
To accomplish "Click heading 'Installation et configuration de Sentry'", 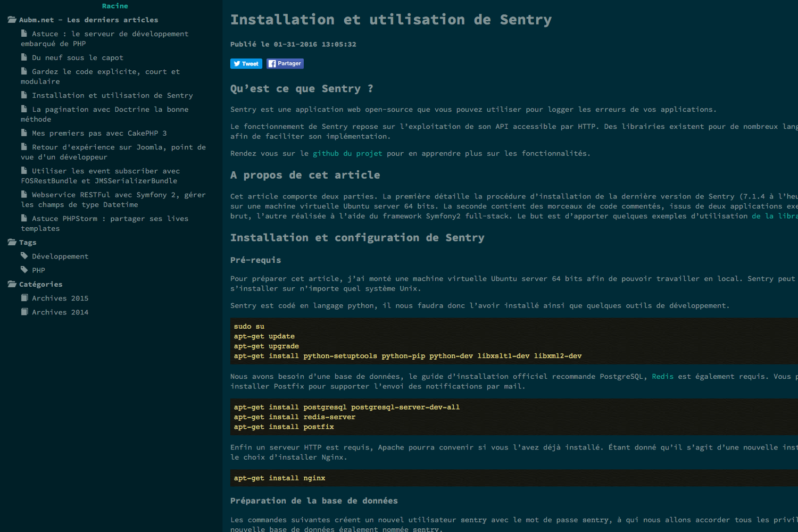I will 358,238.
